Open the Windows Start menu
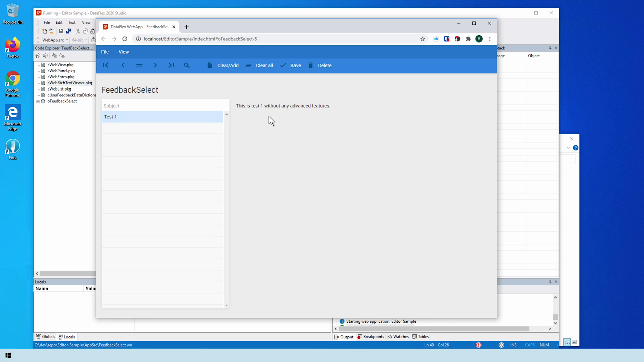Screen dimensions: 644x362 pyautogui.click(x=8, y=355)
